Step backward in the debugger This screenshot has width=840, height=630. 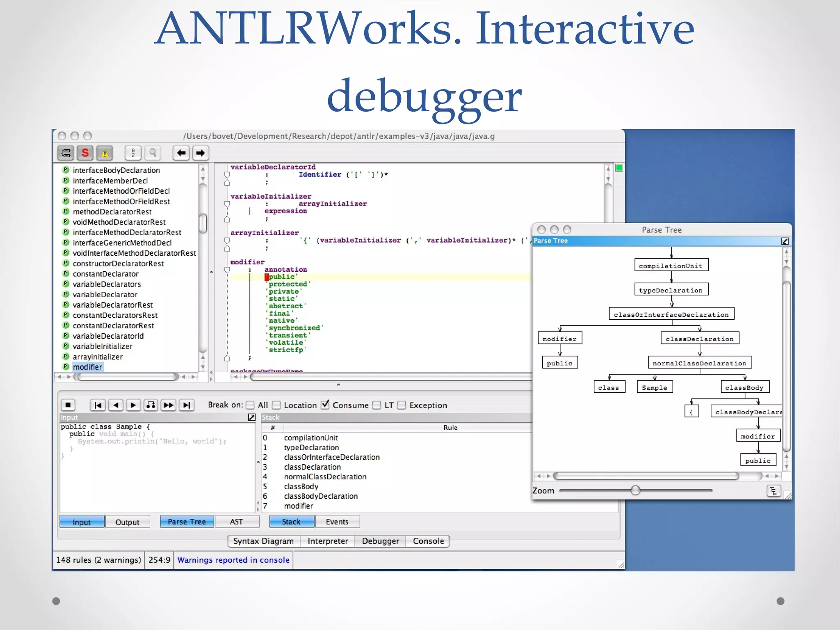coord(116,405)
